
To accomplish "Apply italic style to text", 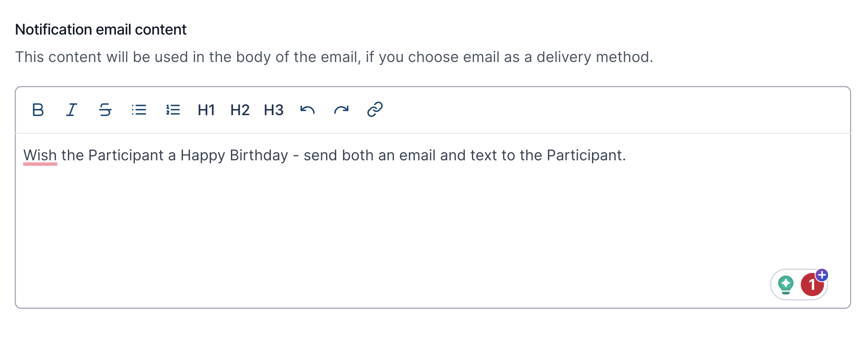I will (x=72, y=110).
